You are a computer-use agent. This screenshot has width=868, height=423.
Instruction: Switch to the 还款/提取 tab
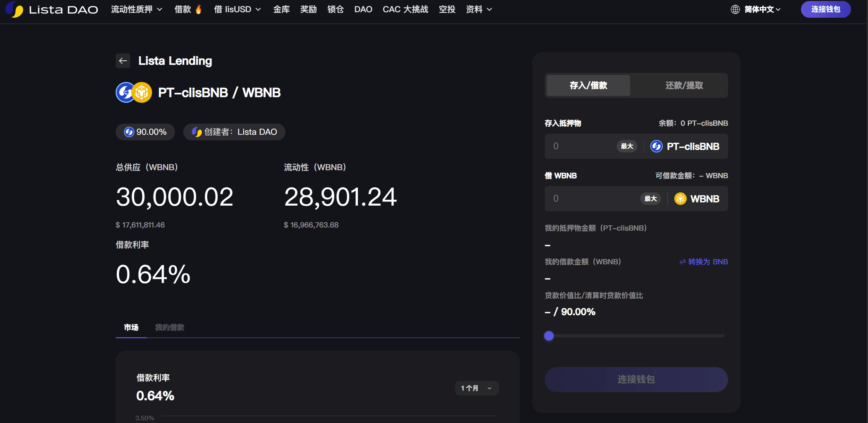pyautogui.click(x=684, y=85)
